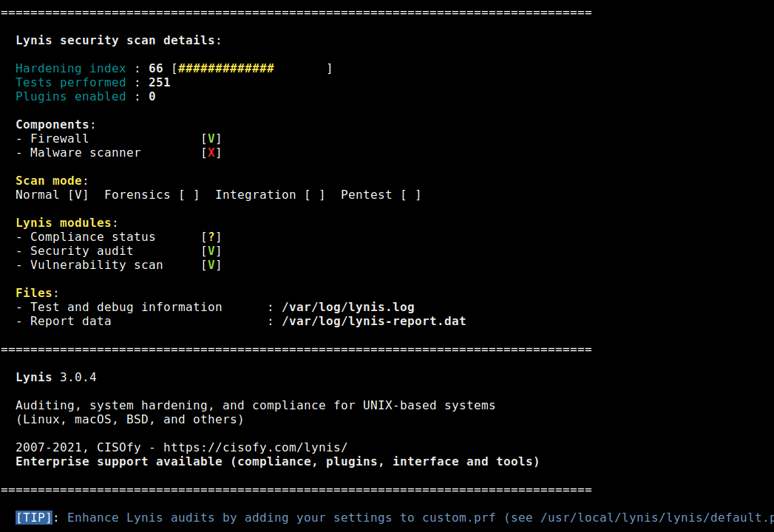Image resolution: width=774 pixels, height=532 pixels.
Task: Click the Forensics scan mode checkbox
Action: tap(189, 195)
